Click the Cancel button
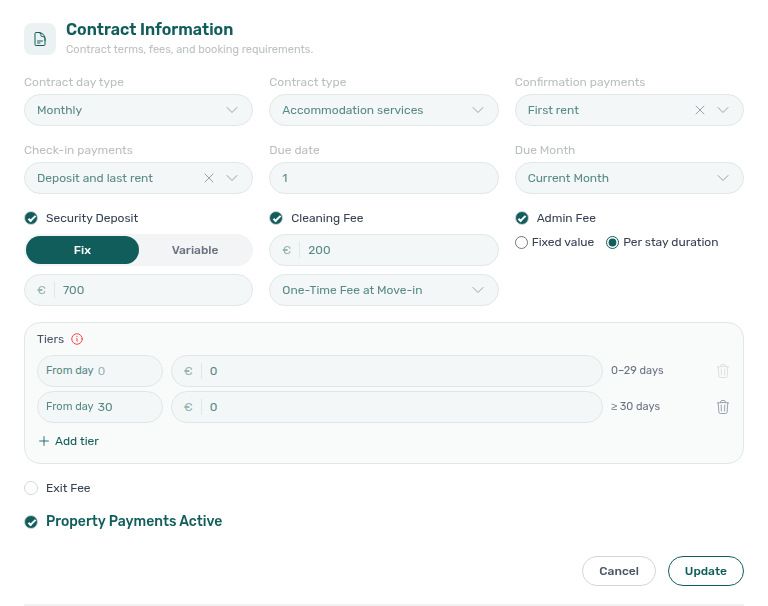This screenshot has width=768, height=606. (x=619, y=571)
